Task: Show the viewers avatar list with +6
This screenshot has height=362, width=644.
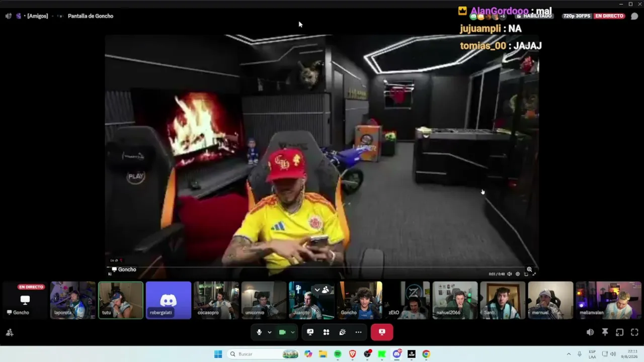Action: [488, 16]
